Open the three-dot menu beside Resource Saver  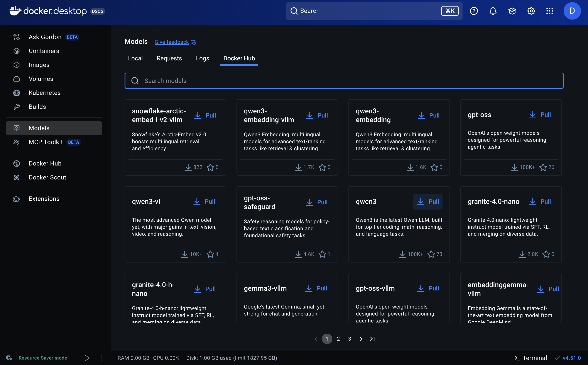tap(101, 358)
